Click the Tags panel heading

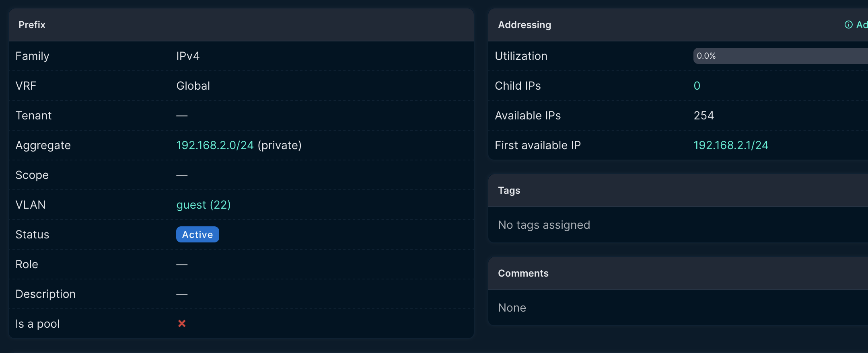point(509,191)
